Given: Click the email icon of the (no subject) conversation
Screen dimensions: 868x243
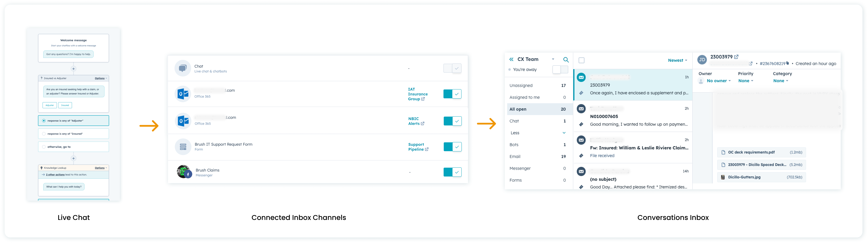Looking at the screenshot, I should 581,171.
